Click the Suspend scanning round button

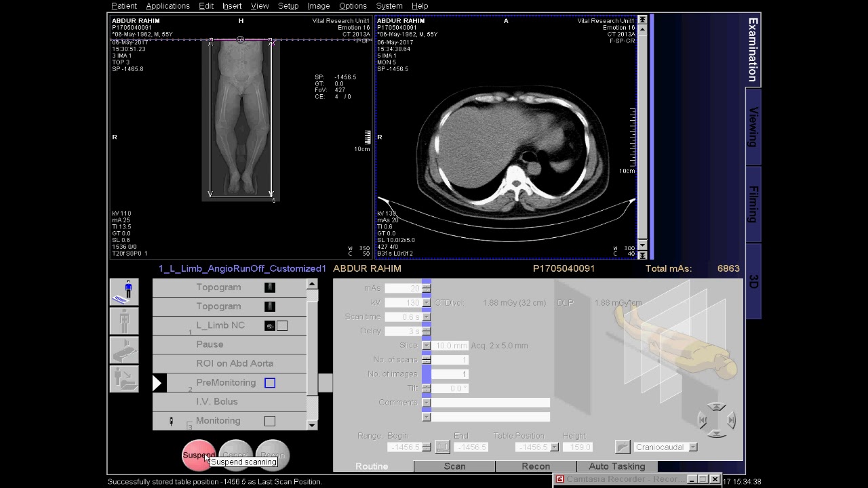pyautogui.click(x=198, y=455)
